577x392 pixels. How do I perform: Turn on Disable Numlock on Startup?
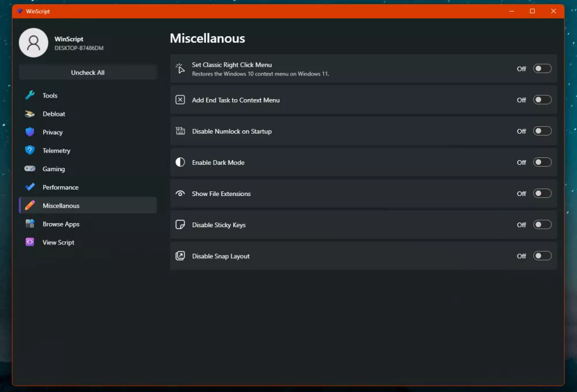click(542, 131)
